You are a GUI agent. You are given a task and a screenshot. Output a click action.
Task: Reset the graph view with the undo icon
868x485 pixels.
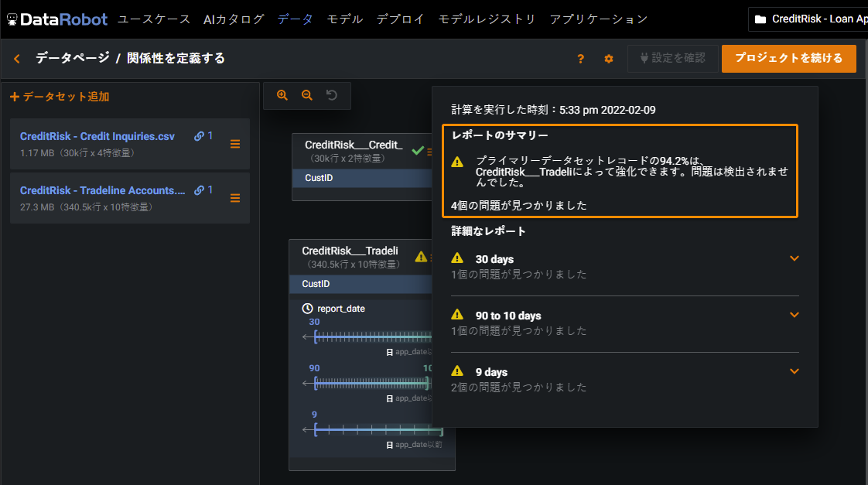332,95
